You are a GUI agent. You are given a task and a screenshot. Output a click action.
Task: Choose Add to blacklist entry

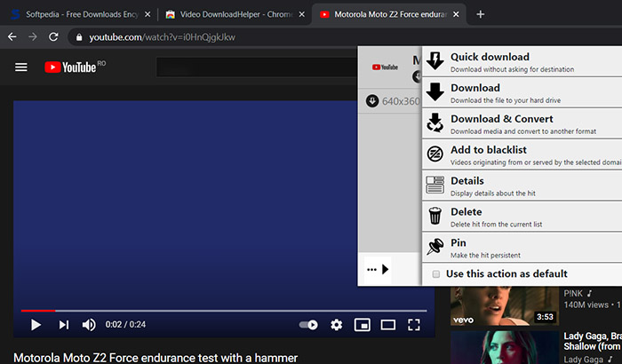522,155
